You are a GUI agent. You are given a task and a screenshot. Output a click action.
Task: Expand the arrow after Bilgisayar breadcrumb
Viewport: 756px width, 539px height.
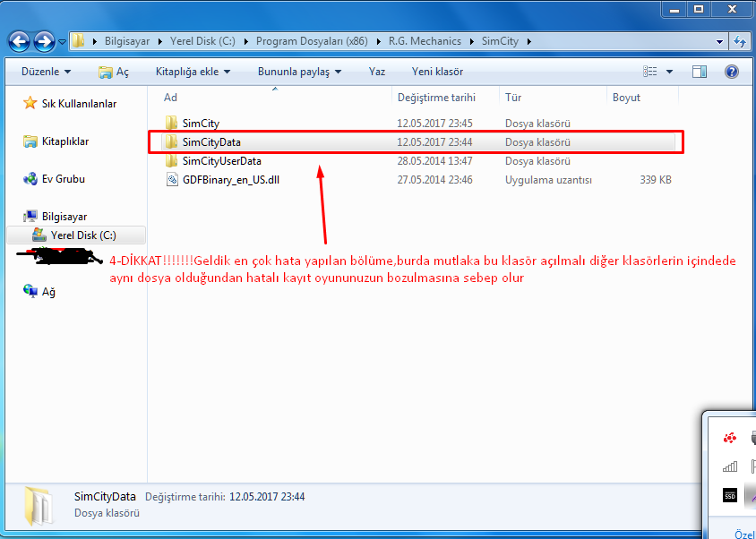click(x=160, y=41)
